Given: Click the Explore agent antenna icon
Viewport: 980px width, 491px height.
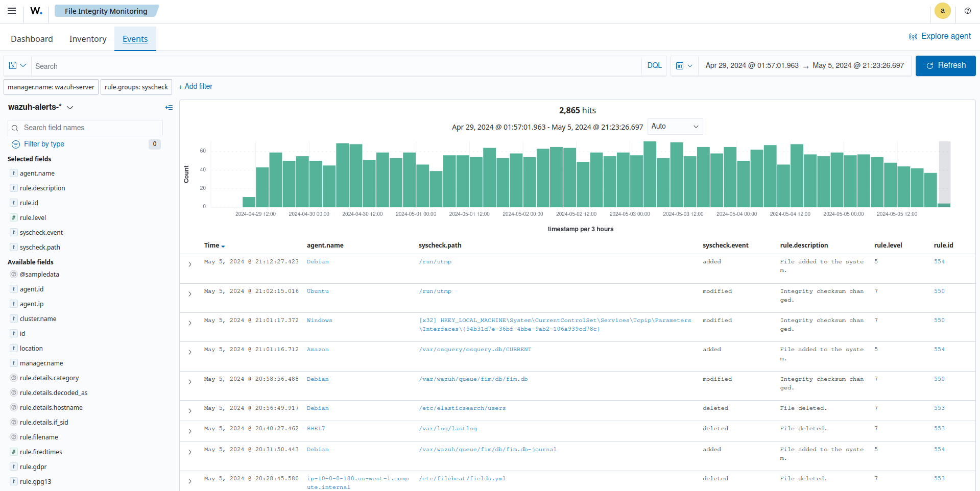Looking at the screenshot, I should [x=913, y=36].
